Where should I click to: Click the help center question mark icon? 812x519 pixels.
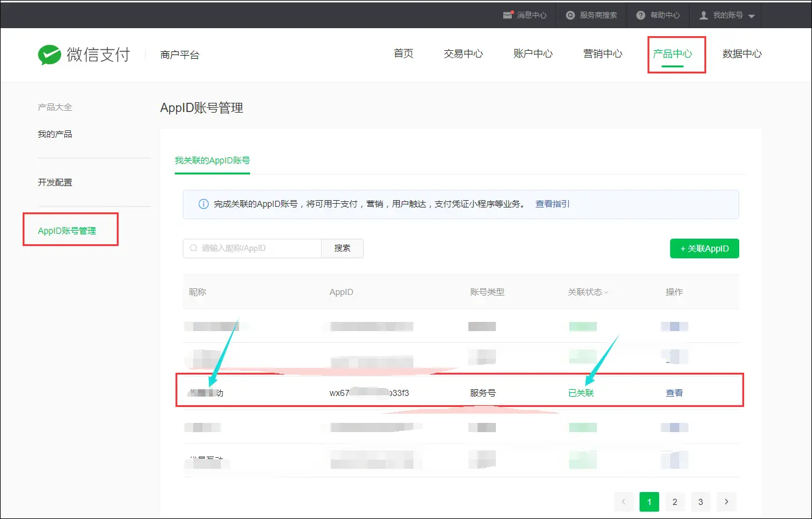[640, 15]
